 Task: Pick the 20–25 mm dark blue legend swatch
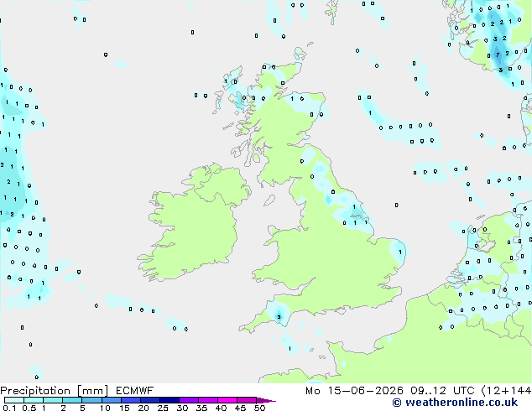pyautogui.click(x=150, y=400)
